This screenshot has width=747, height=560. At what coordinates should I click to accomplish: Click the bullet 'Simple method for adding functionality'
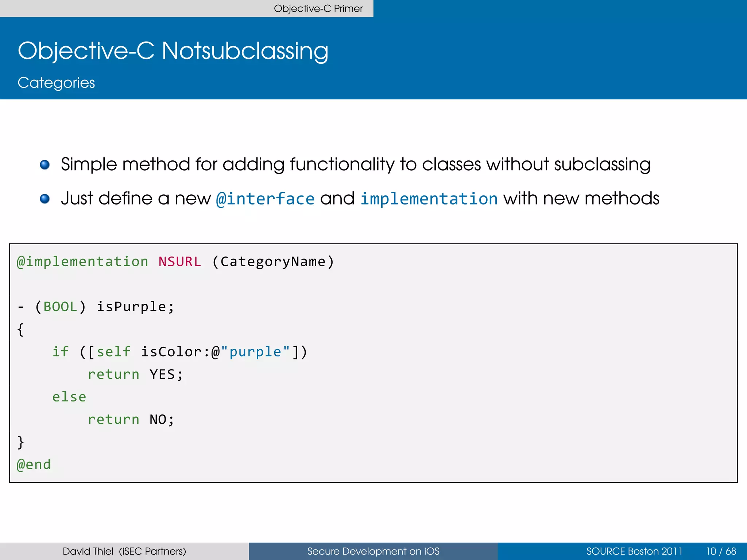(356, 164)
